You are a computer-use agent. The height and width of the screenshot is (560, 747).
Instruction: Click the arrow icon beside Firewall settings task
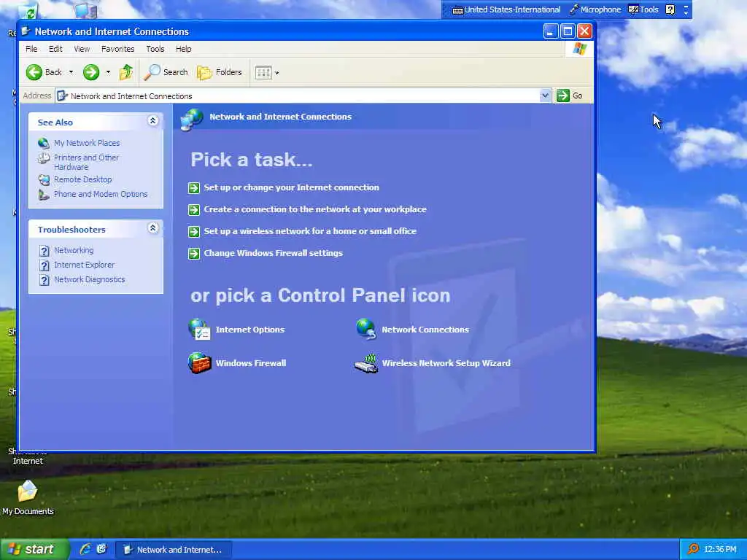click(194, 253)
